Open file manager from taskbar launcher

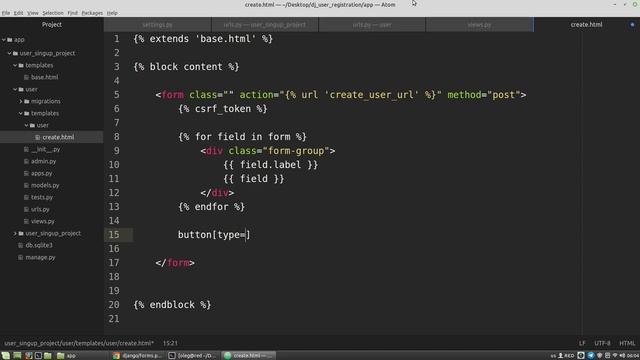coord(48,356)
